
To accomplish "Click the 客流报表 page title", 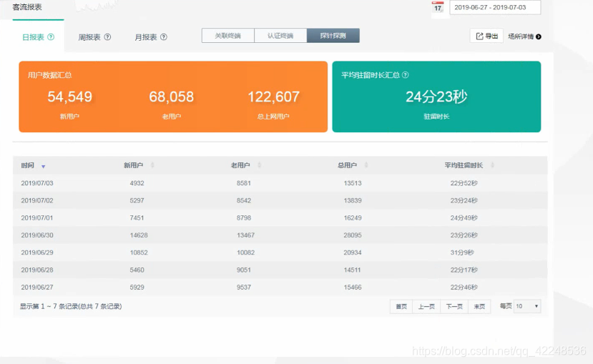I will [27, 7].
